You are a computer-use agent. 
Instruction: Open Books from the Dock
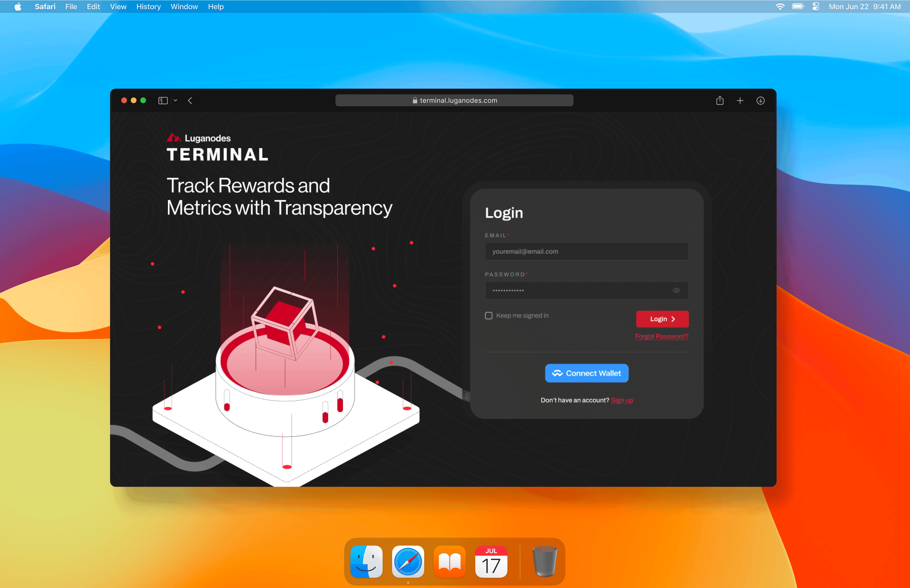click(x=450, y=562)
